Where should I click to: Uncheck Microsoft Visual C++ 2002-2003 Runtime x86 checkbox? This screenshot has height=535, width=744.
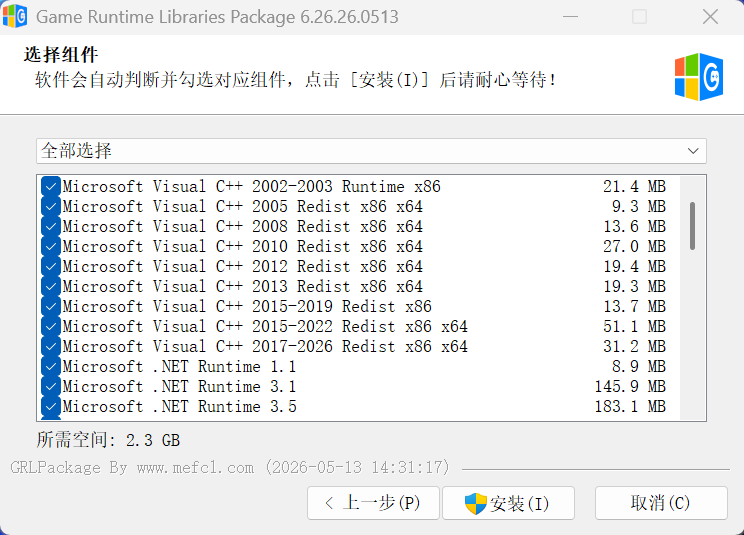[51, 186]
